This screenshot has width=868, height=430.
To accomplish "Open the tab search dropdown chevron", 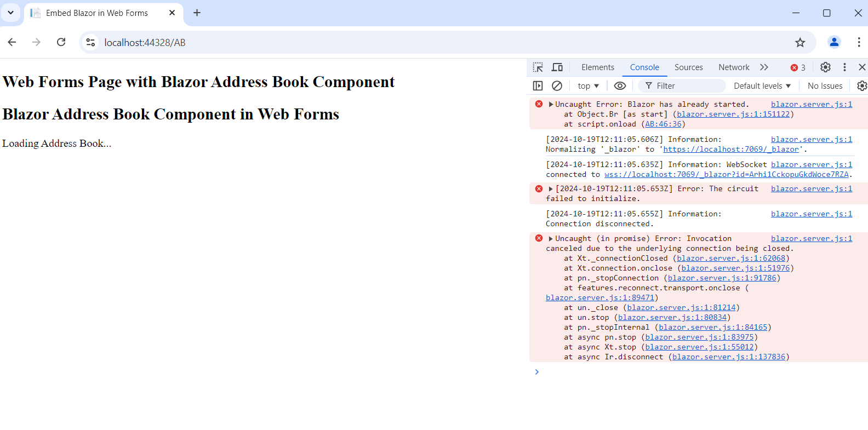I will click(10, 13).
